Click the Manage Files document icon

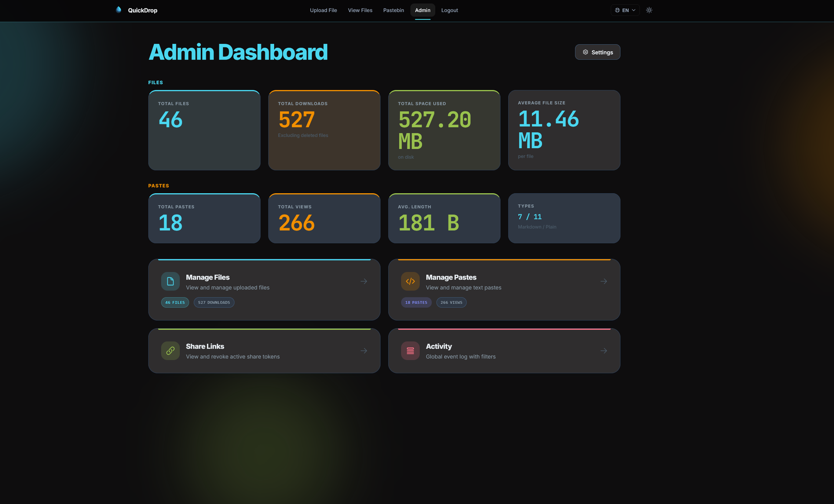170,281
